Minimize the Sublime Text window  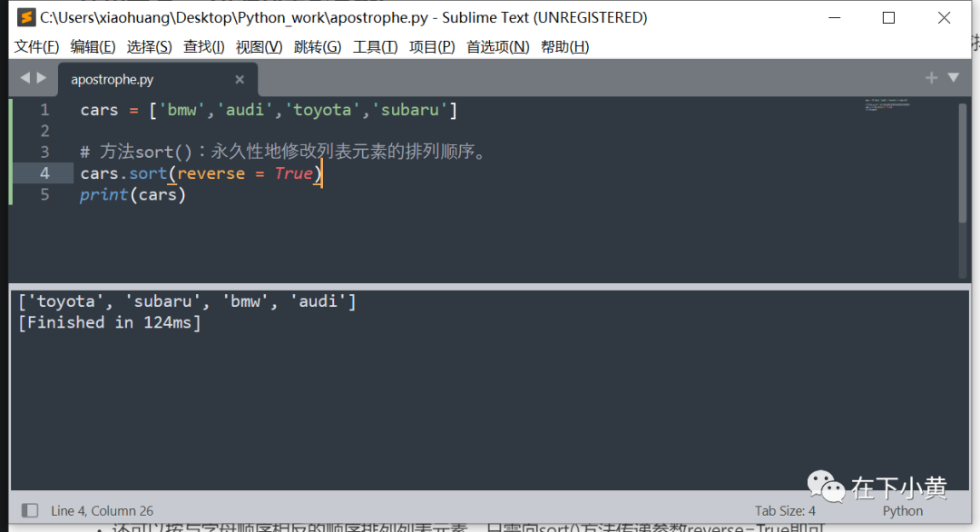point(835,17)
